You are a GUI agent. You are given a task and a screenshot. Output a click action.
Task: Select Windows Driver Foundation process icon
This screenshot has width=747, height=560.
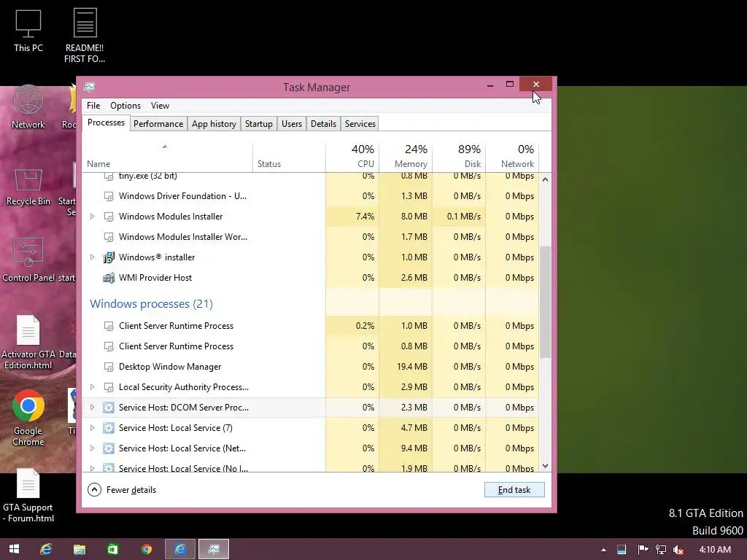click(109, 196)
